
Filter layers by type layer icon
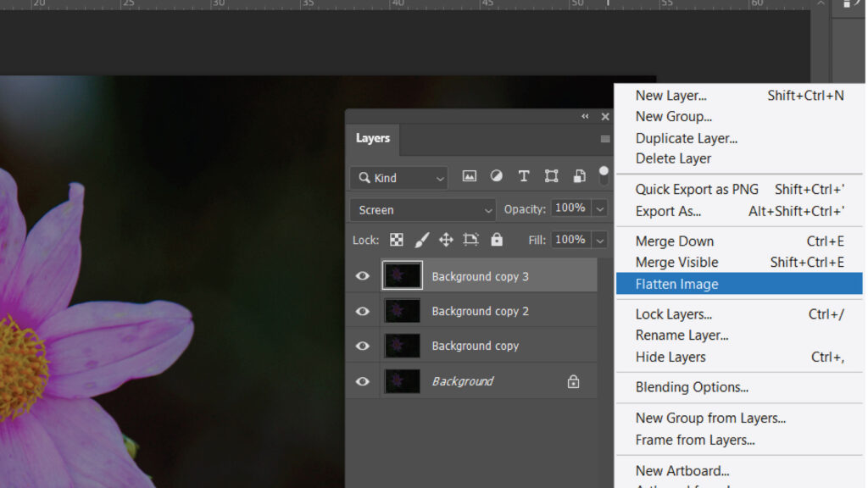coord(523,176)
